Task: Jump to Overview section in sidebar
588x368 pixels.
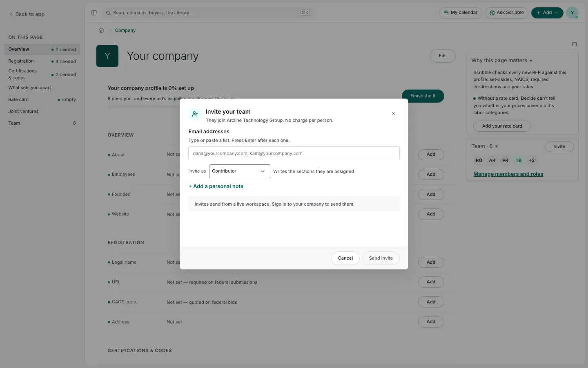Action: (42, 49)
